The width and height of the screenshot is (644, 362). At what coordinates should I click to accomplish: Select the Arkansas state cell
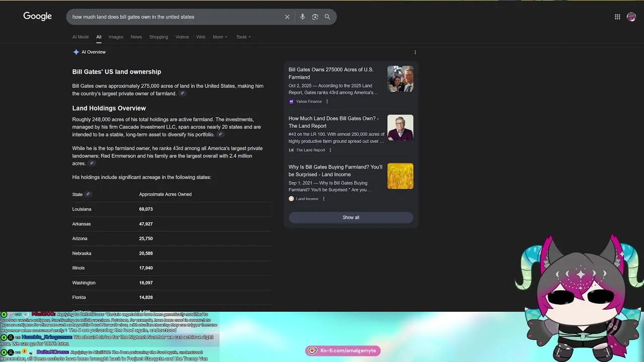click(82, 224)
